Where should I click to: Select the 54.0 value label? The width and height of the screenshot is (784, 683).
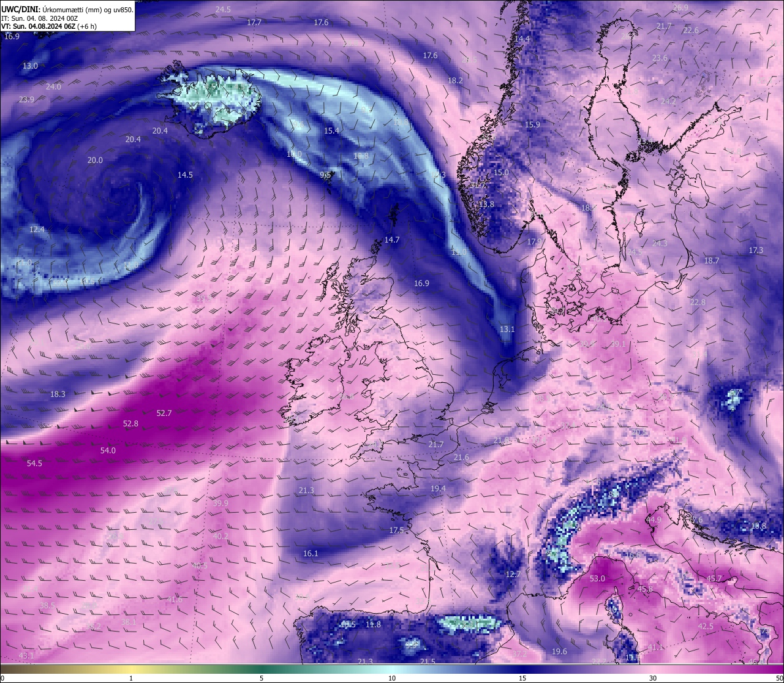(x=108, y=450)
